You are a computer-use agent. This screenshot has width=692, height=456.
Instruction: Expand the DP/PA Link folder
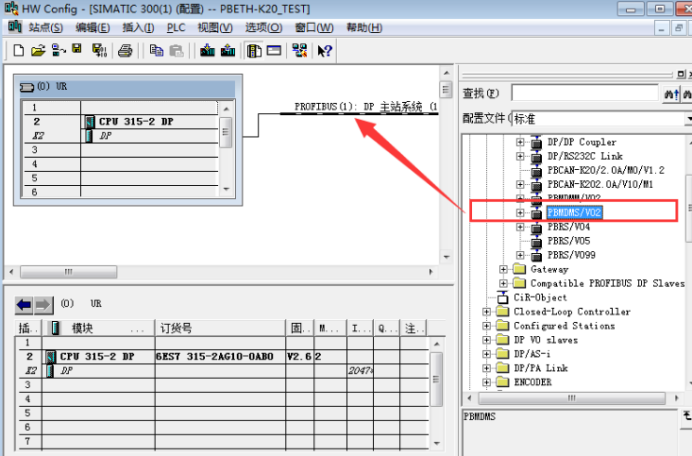pos(486,368)
